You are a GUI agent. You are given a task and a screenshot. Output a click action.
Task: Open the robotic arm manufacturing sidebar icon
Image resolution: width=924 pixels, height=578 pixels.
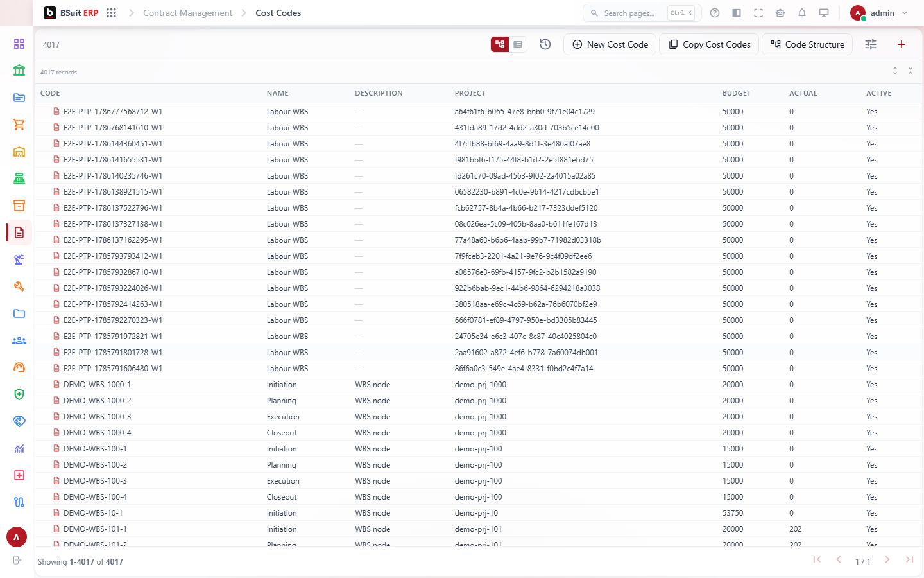pyautogui.click(x=19, y=259)
